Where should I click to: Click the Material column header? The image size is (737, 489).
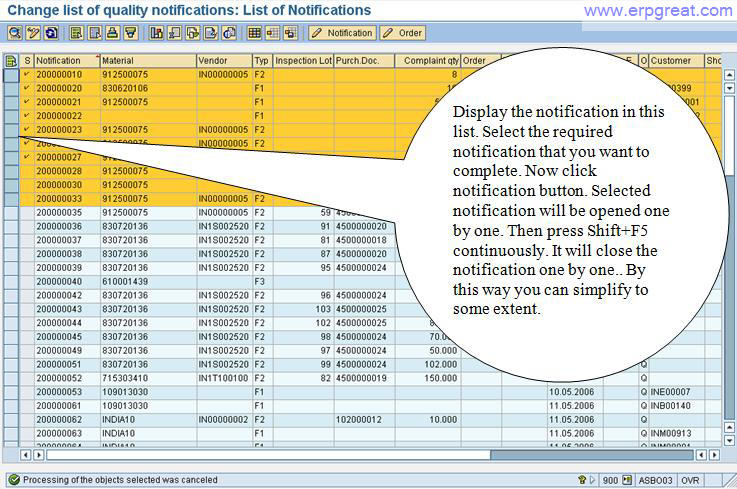pos(149,61)
